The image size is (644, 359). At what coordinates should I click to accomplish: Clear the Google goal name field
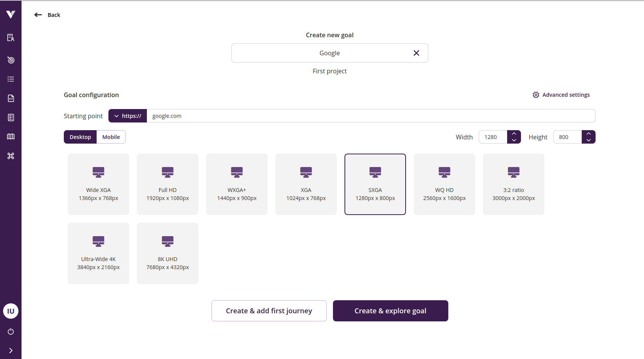click(x=416, y=53)
